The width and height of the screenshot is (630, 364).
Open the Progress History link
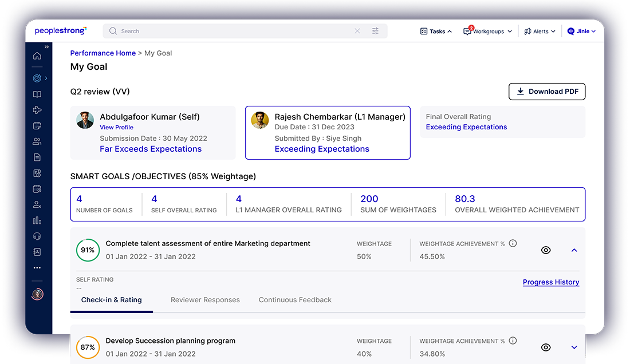(550, 282)
